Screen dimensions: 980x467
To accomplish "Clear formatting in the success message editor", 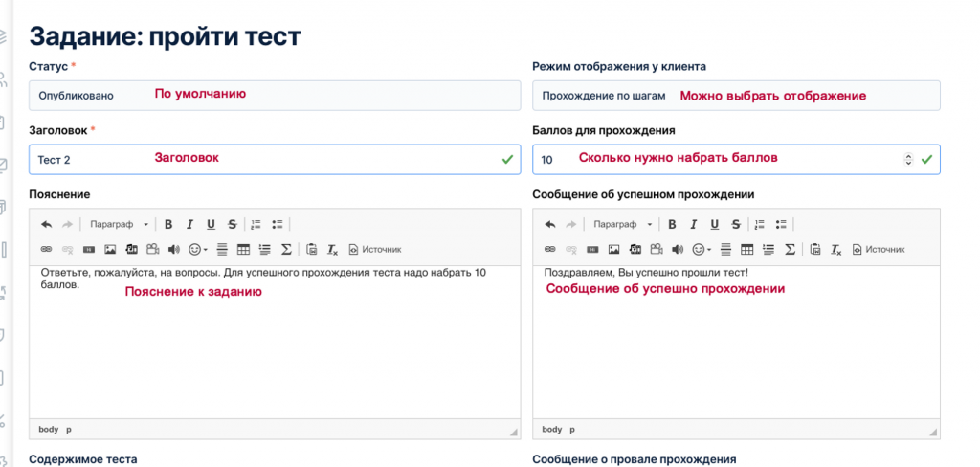I will (x=836, y=250).
